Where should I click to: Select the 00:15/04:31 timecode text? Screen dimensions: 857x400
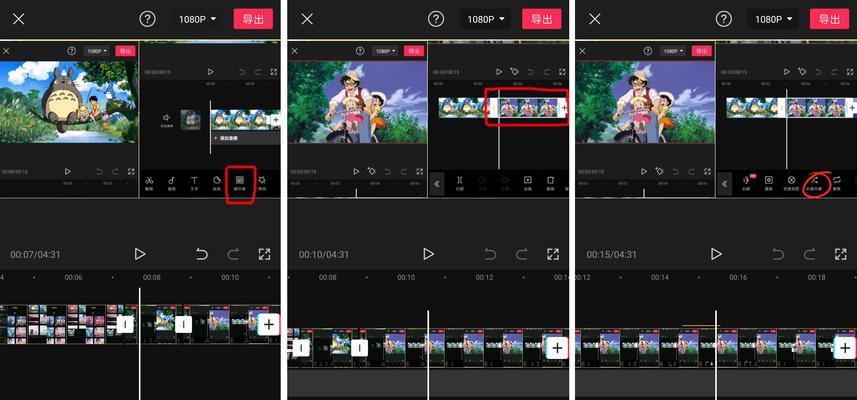[612, 255]
